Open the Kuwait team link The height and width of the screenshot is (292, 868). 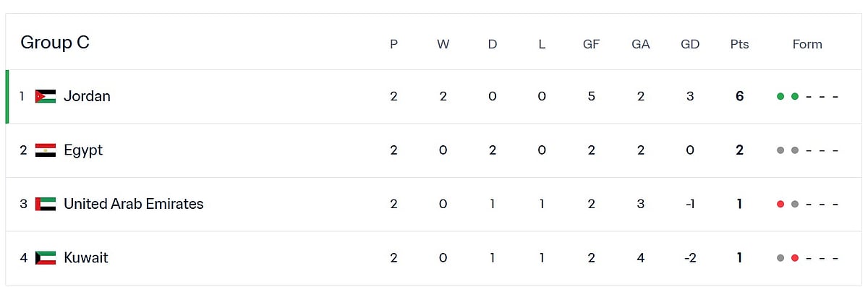tap(85, 258)
